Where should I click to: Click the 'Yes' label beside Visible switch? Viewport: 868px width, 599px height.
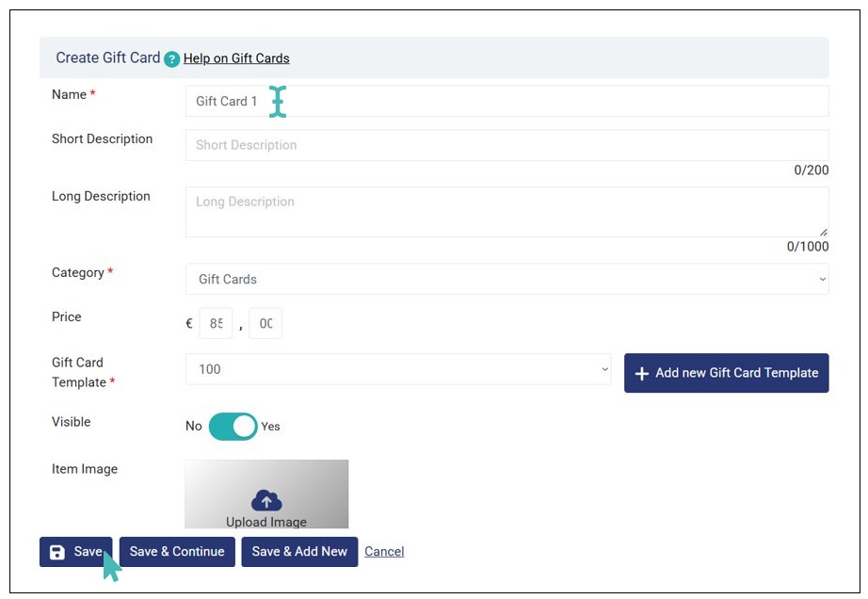(270, 427)
